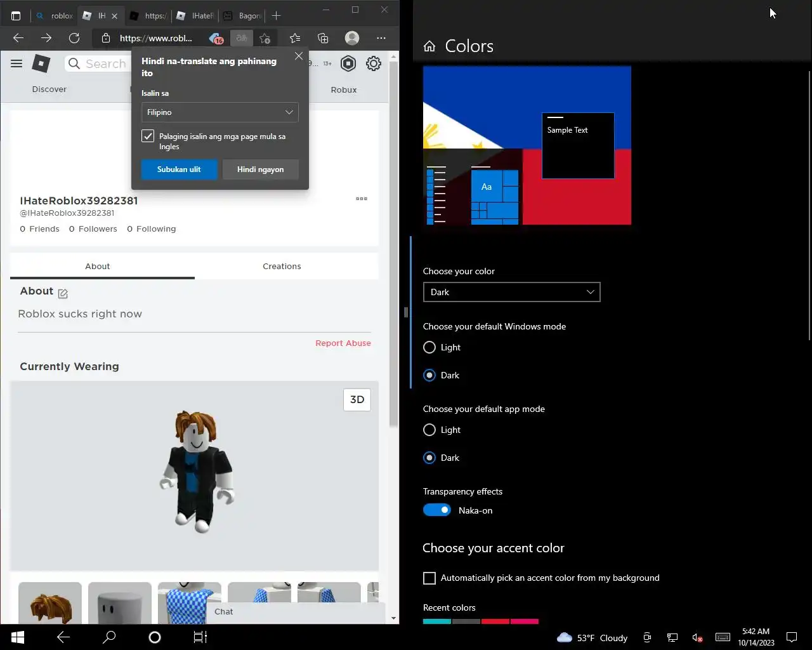Open the weather widget showing 53°F Cloudy
812x650 pixels.
(x=592, y=638)
